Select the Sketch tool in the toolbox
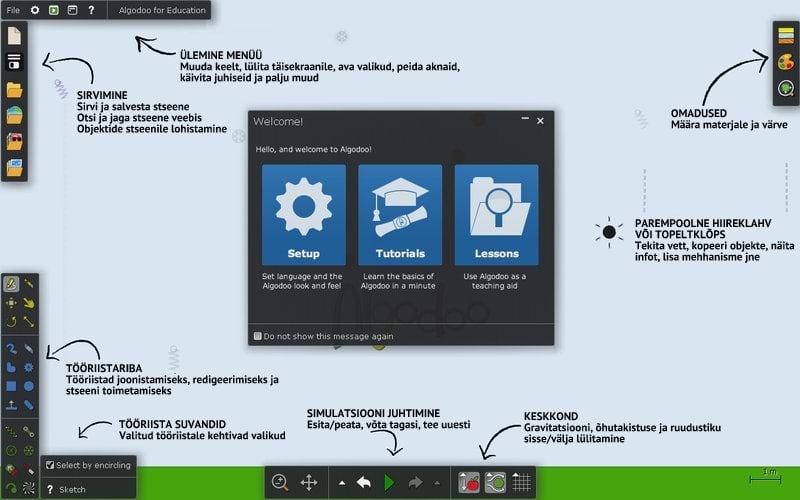Screen dimensions: 800x500 point(11,285)
